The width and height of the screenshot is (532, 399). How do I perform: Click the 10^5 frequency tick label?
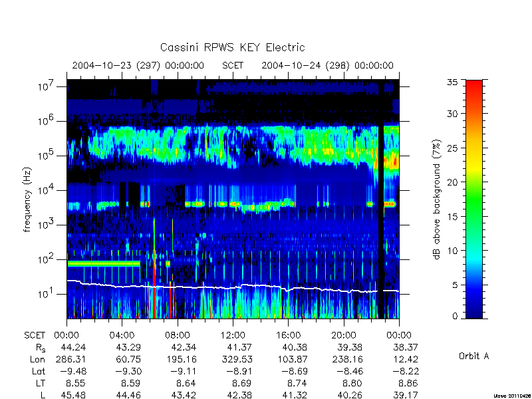click(x=47, y=155)
